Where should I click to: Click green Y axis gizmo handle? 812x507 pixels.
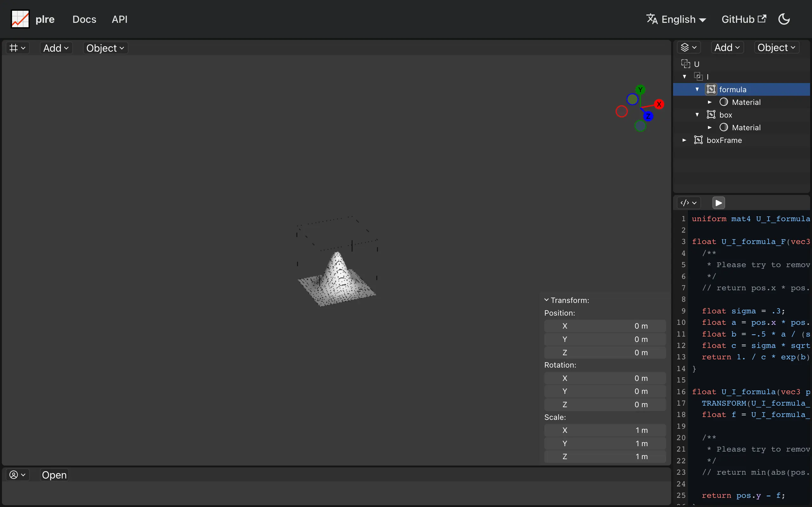click(640, 90)
